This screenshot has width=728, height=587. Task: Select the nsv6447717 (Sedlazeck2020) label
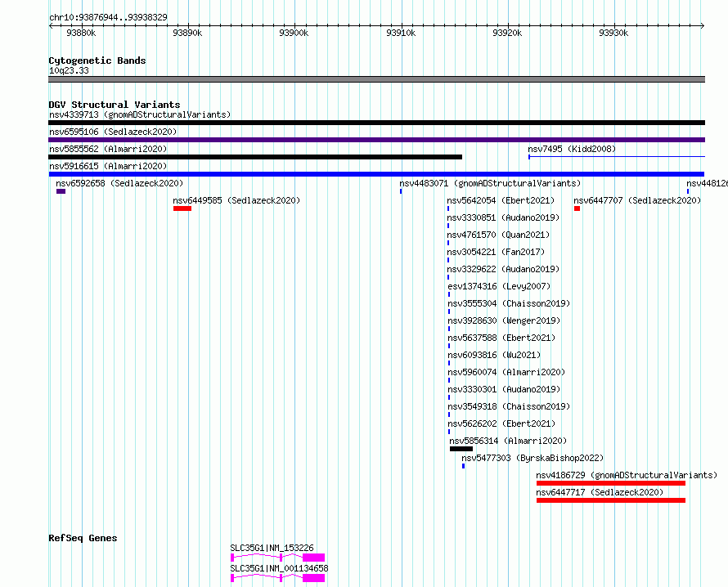600,492
